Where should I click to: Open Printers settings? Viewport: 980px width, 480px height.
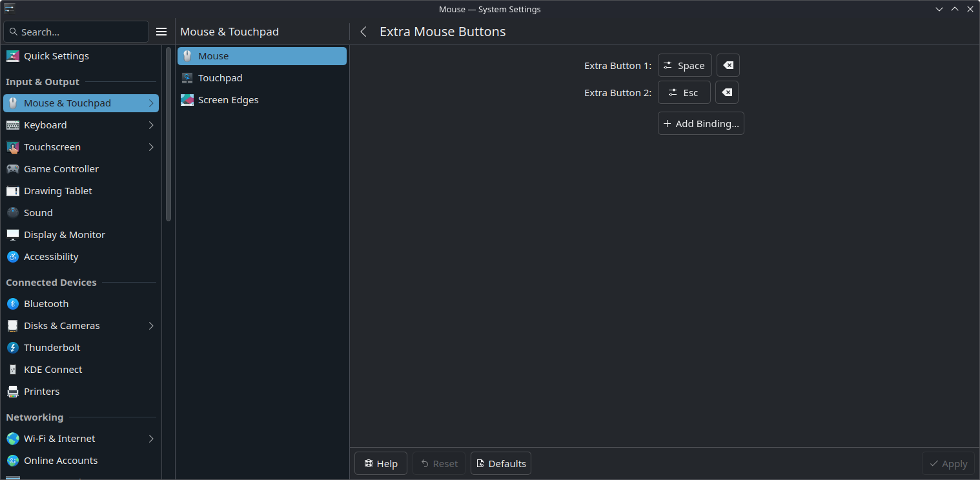click(x=81, y=392)
